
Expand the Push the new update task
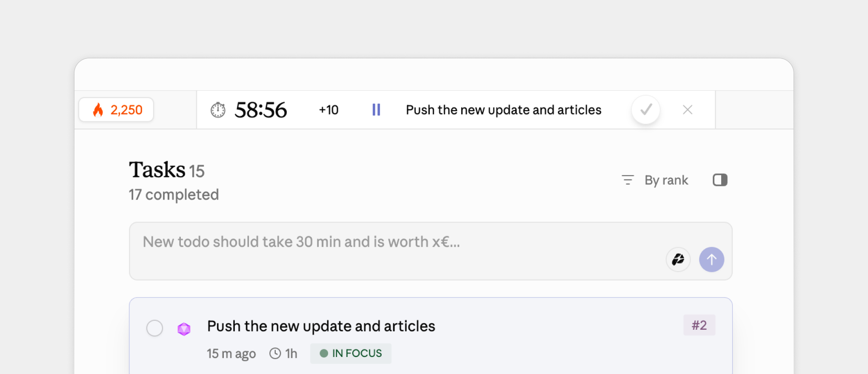coord(321,326)
